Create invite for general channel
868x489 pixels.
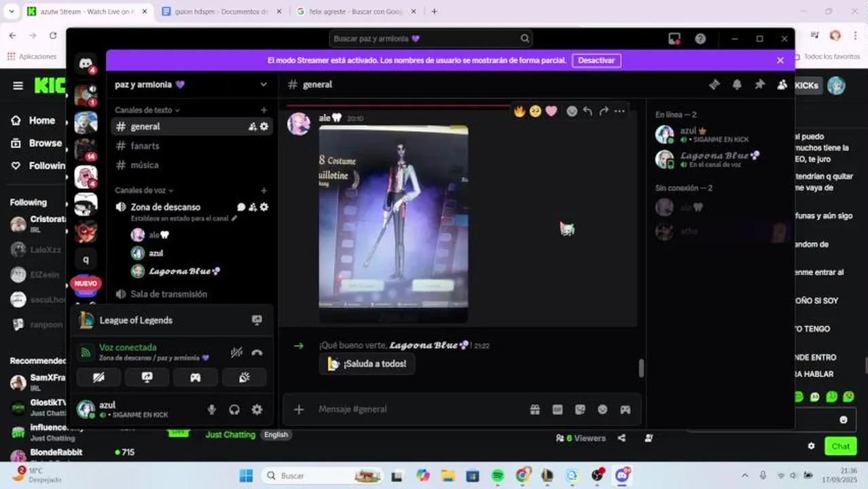pos(253,126)
